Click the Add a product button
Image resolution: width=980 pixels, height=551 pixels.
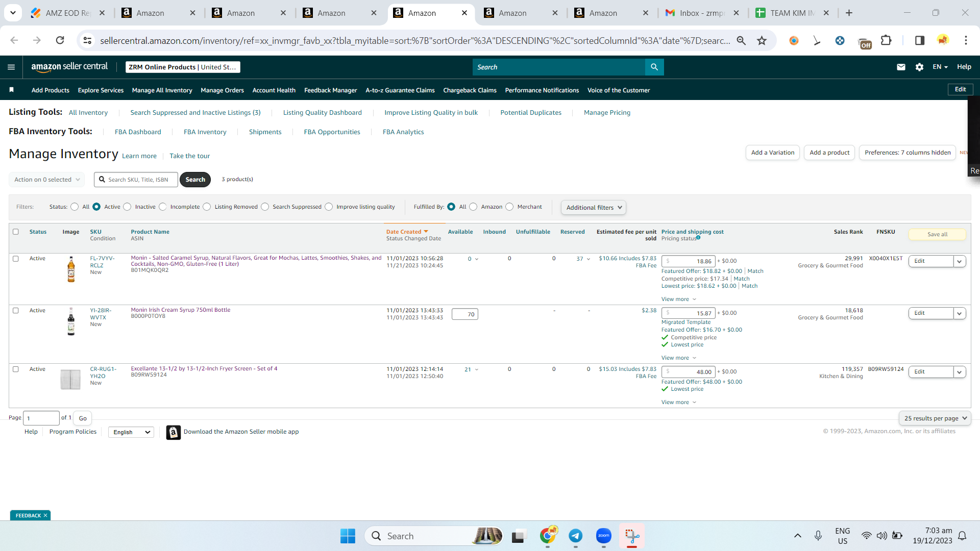coord(829,153)
